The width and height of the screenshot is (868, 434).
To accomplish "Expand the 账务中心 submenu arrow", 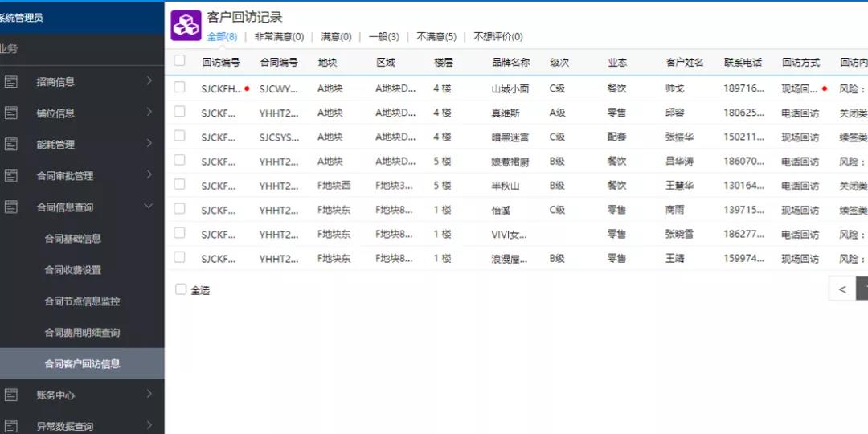I will 149,394.
